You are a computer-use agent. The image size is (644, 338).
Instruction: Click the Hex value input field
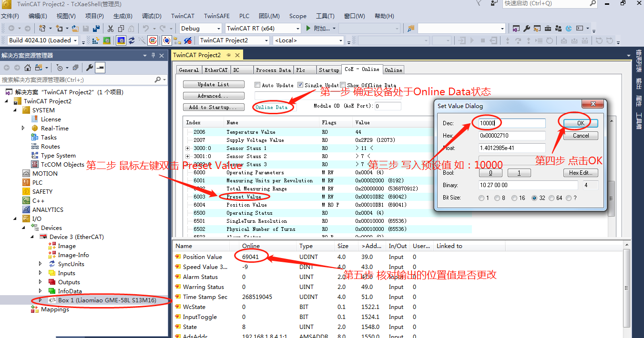click(x=512, y=136)
